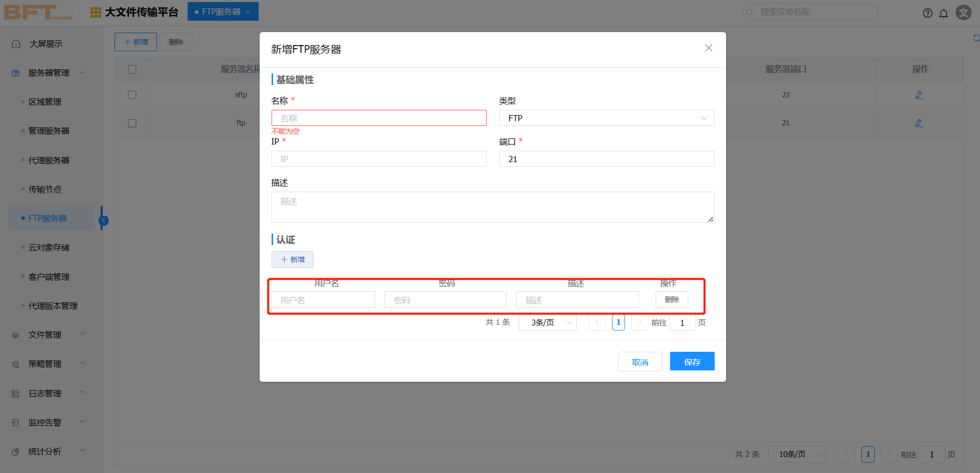
Task: Click the main toolbar 新增 button
Action: coord(136,42)
